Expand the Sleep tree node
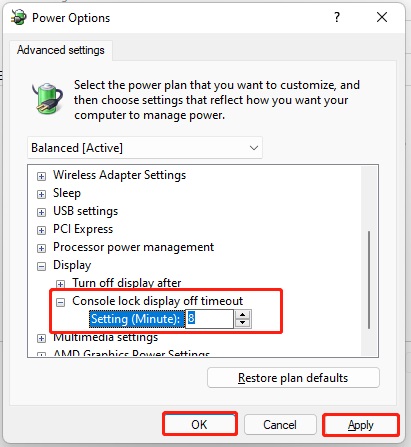411x447 pixels. [41, 194]
